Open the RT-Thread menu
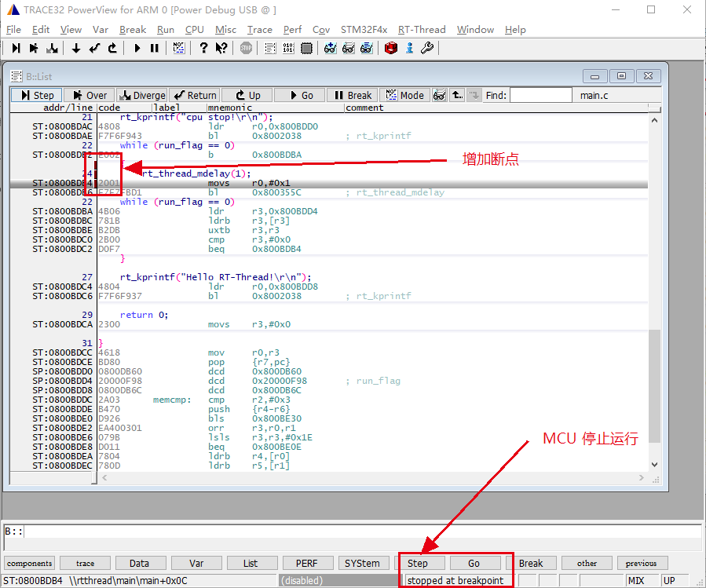706x588 pixels. pyautogui.click(x=422, y=29)
